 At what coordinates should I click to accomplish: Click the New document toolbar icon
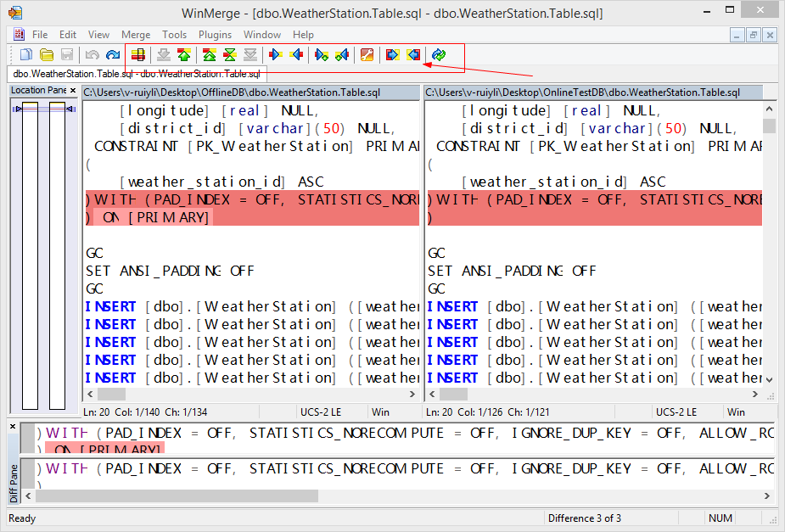(26, 55)
